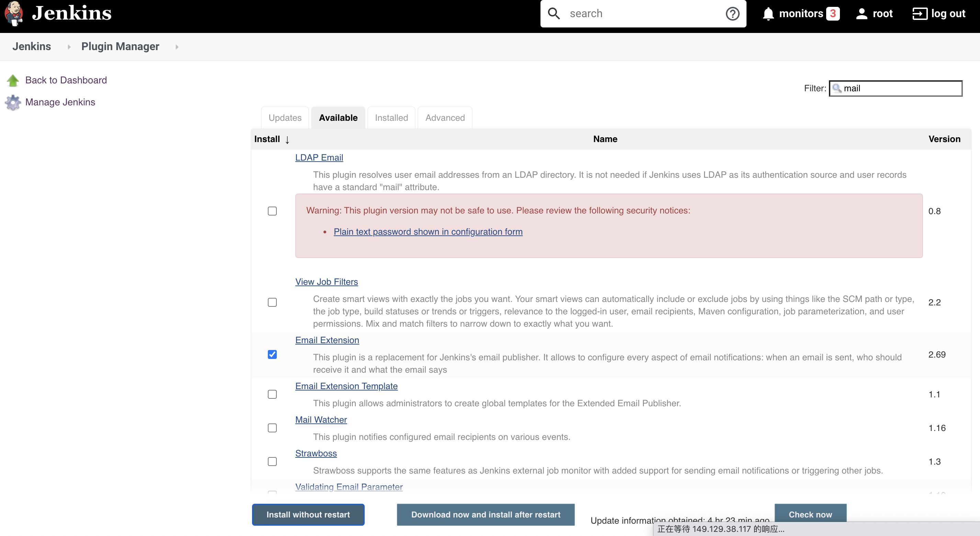Viewport: 980px width, 536px height.
Task: Click version 0.8 of LDAP Email
Action: point(934,211)
